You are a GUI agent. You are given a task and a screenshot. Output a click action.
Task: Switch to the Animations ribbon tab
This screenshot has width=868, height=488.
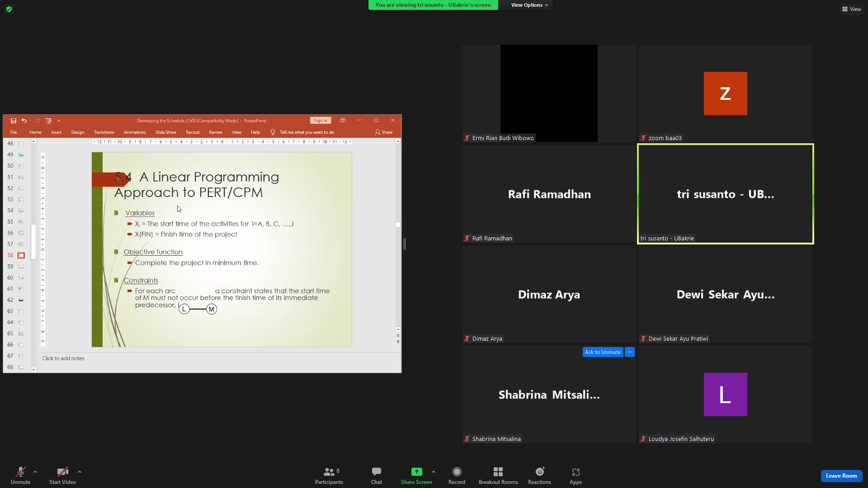click(135, 132)
